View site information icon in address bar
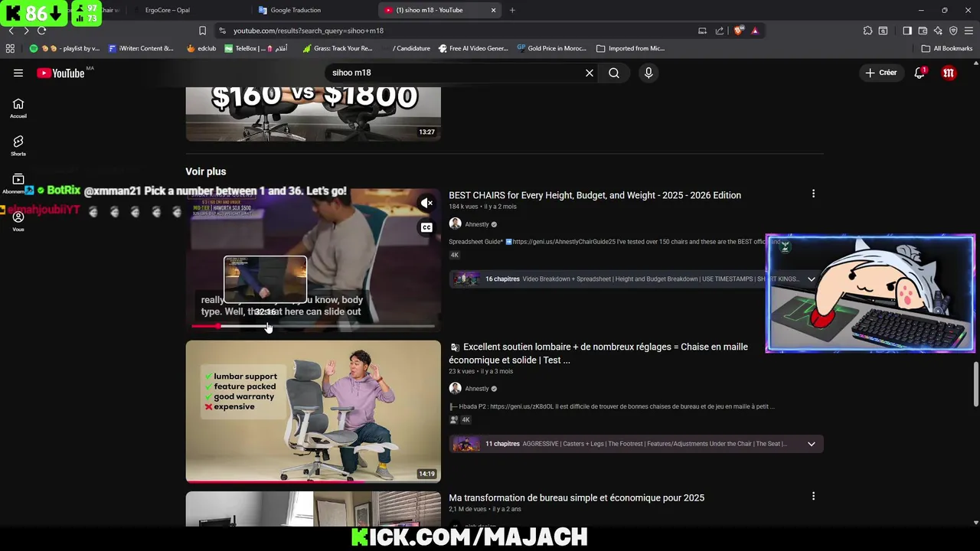The height and width of the screenshot is (551, 980). click(222, 31)
